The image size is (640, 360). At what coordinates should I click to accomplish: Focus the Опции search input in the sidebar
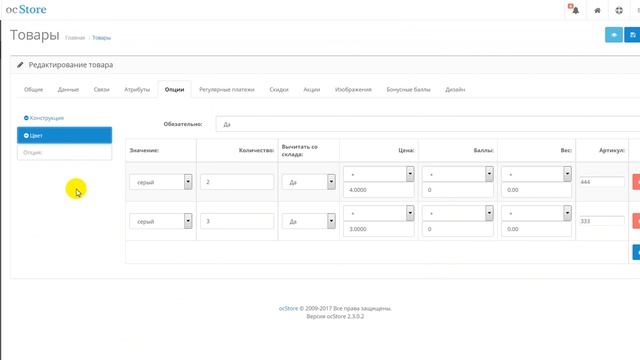[x=64, y=152]
